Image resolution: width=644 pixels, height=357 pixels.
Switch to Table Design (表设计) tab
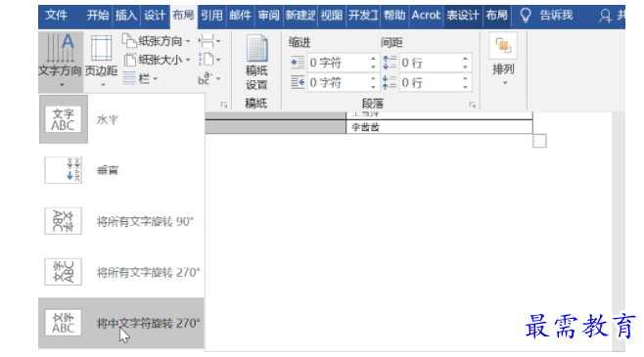click(x=463, y=16)
